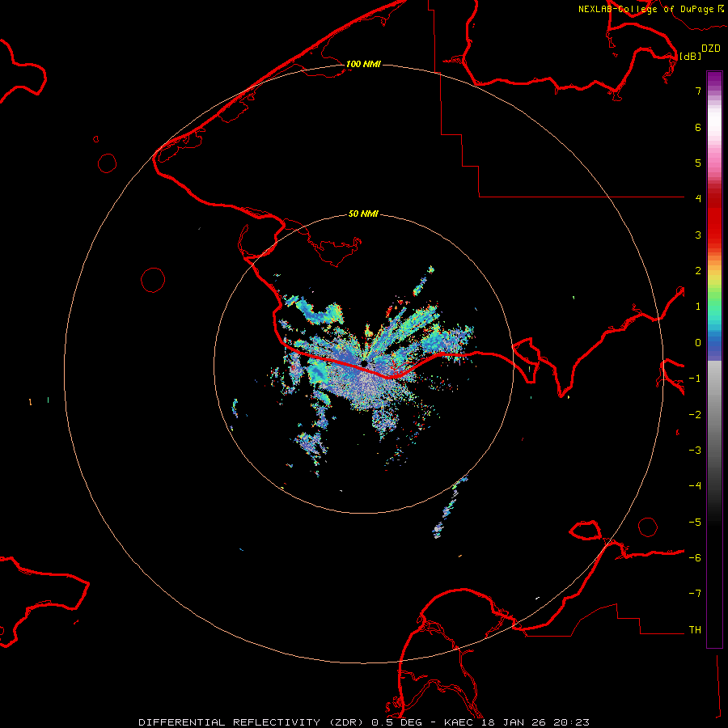Image resolution: width=728 pixels, height=728 pixels.
Task: Click the '3' value on the color scale
Action: (x=698, y=235)
